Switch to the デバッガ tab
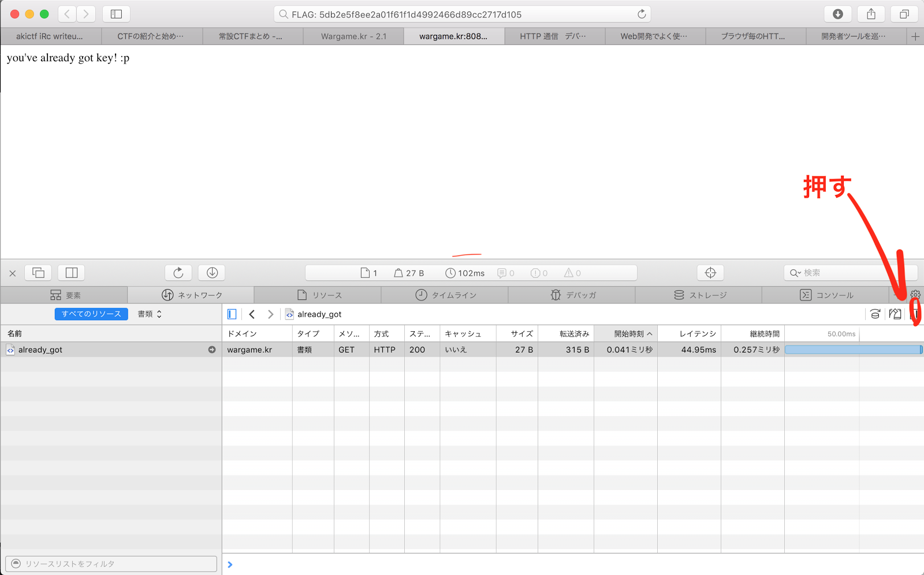 pos(572,295)
